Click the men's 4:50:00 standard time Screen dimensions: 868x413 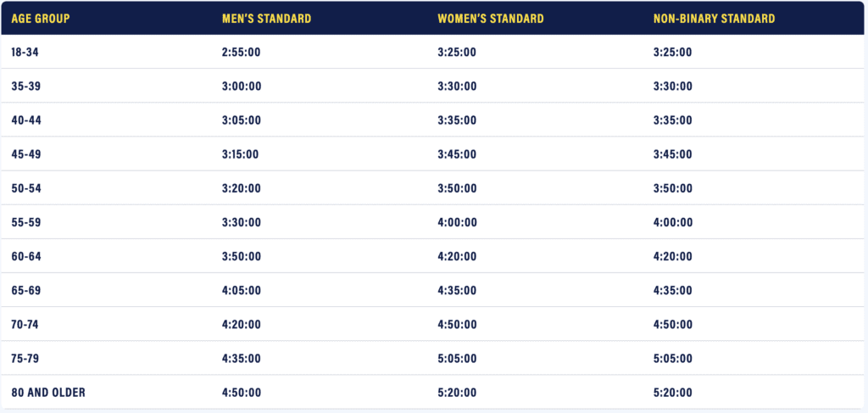click(242, 392)
